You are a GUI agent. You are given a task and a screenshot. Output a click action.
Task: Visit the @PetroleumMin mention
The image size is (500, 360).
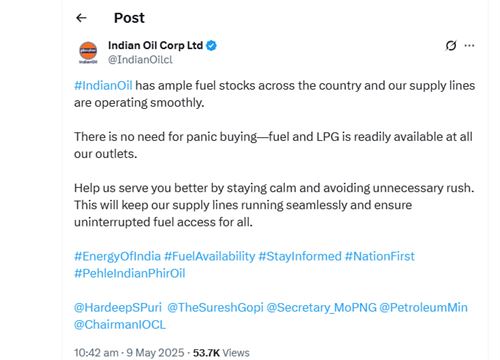pos(423,307)
